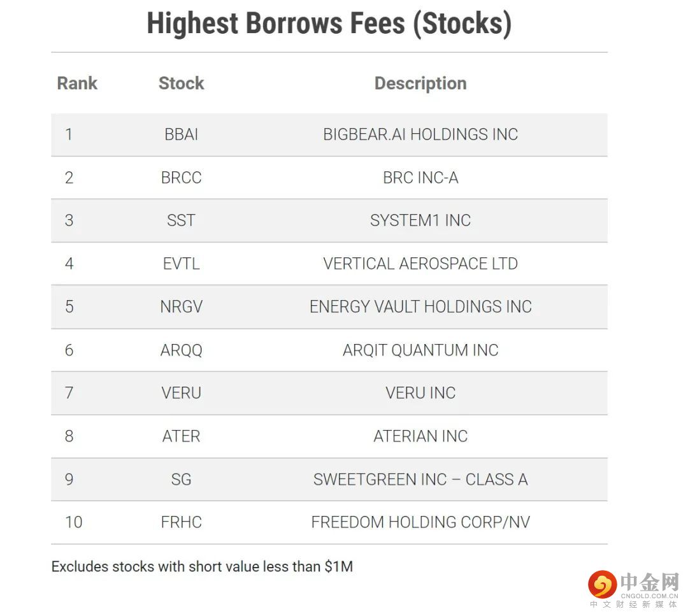
Task: Click SWEETGREEN INC – CLASS A description
Action: pyautogui.click(x=420, y=479)
